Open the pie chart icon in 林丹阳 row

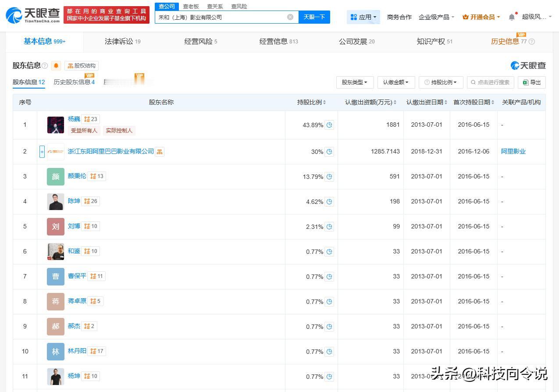pos(329,352)
